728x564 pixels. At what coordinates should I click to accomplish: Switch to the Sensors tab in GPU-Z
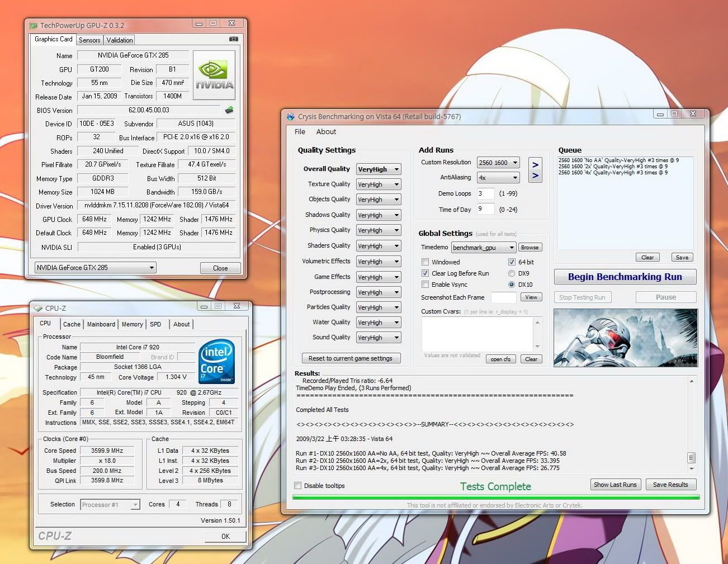coord(89,40)
